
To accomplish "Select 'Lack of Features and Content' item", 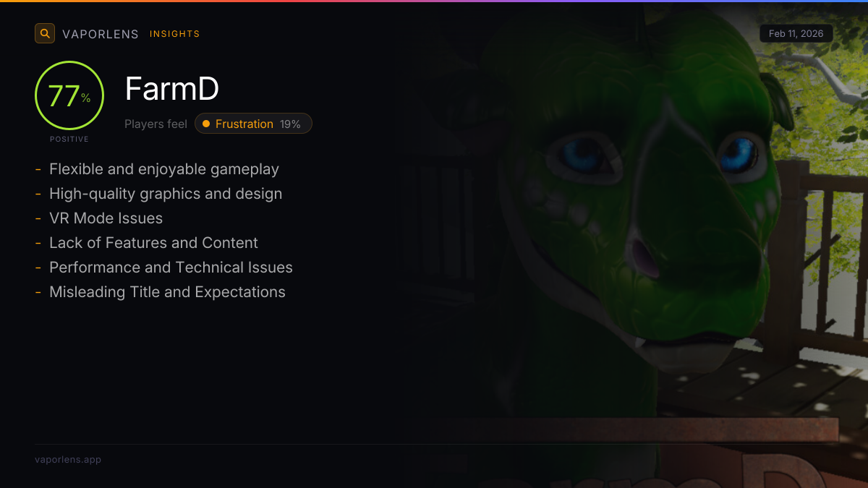I will pos(153,243).
